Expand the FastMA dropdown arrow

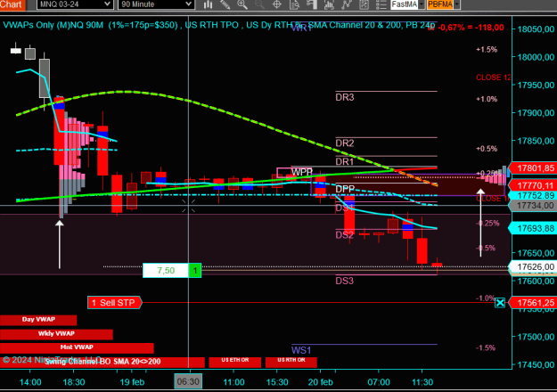422,4
